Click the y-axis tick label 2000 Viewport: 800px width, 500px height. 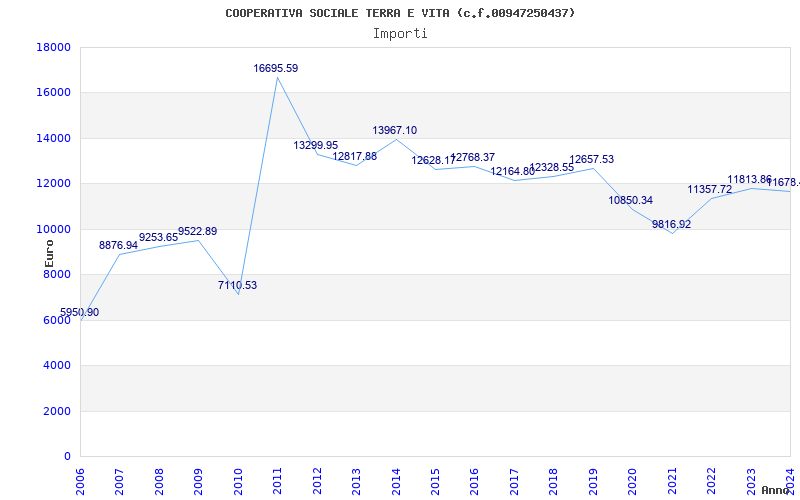57,411
